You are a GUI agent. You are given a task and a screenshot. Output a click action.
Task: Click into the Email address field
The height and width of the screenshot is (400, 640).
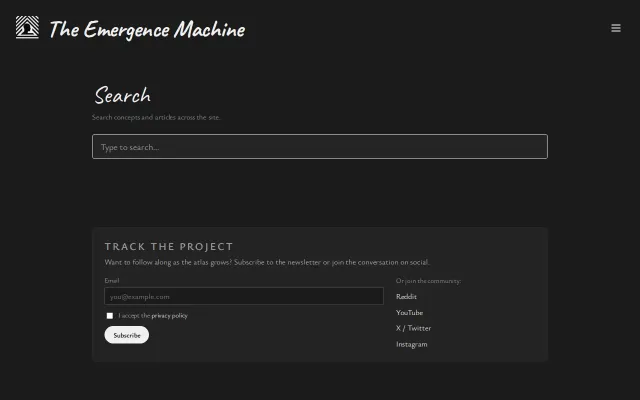pos(244,296)
